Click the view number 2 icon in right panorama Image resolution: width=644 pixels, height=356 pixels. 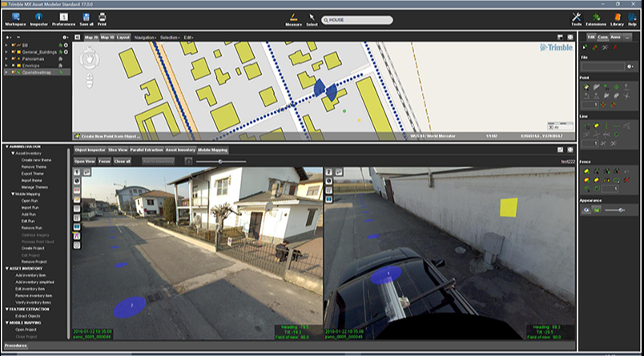pos(329,172)
